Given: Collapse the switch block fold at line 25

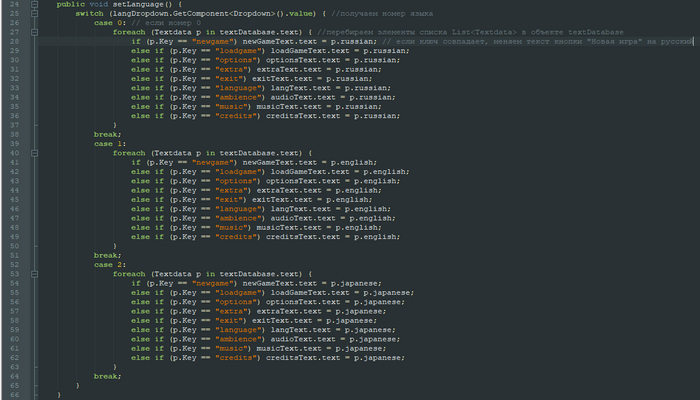Looking at the screenshot, I should [34, 13].
